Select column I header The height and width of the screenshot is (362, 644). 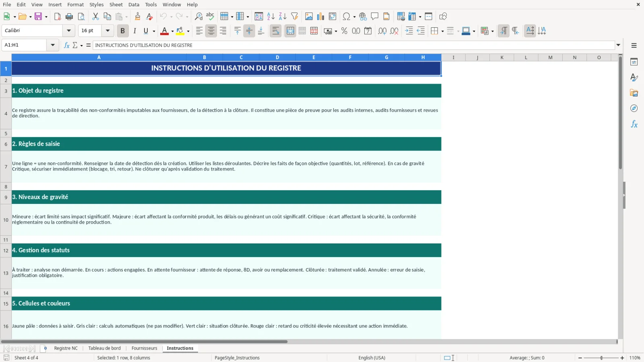coord(453,58)
